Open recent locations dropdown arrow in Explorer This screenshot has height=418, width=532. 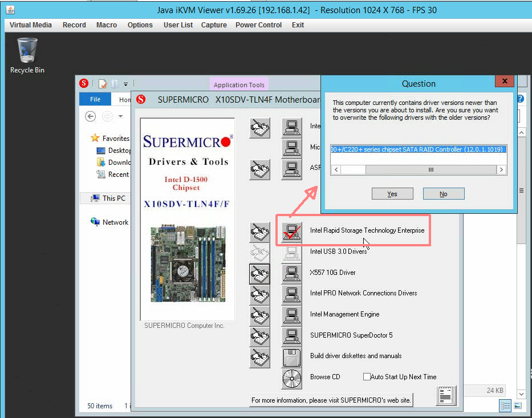pos(120,116)
